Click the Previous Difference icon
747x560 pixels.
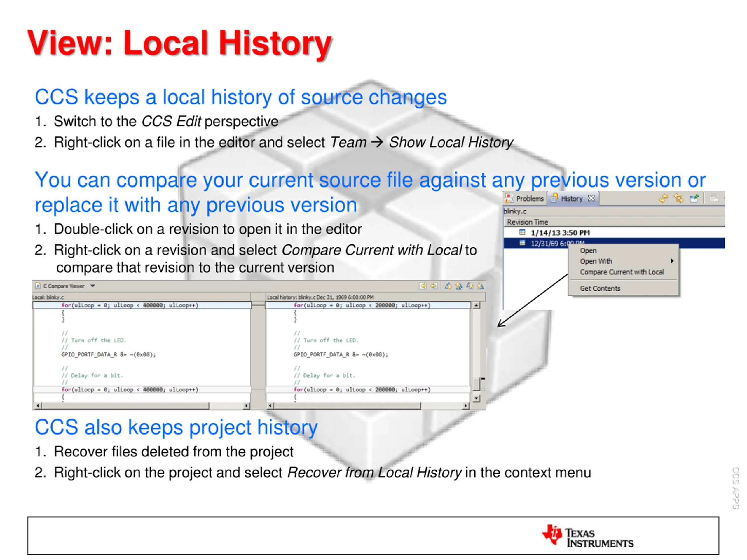click(459, 286)
